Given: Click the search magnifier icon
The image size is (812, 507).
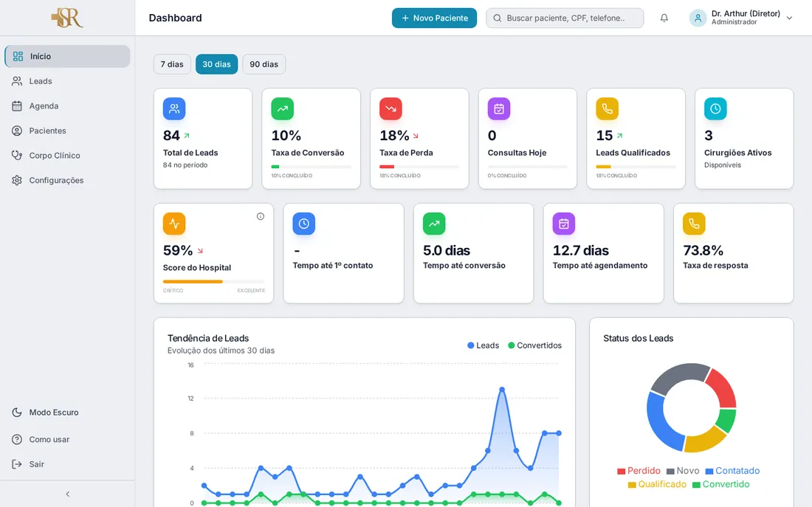Looking at the screenshot, I should point(497,18).
